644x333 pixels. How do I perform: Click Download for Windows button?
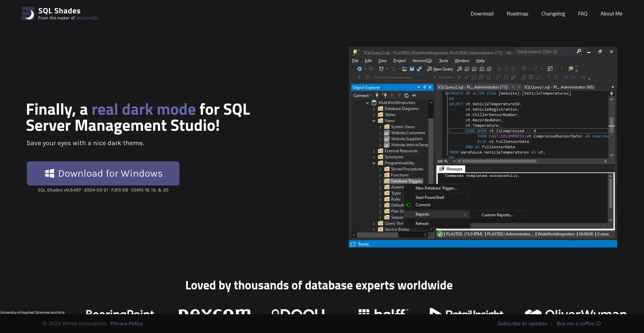click(x=103, y=173)
